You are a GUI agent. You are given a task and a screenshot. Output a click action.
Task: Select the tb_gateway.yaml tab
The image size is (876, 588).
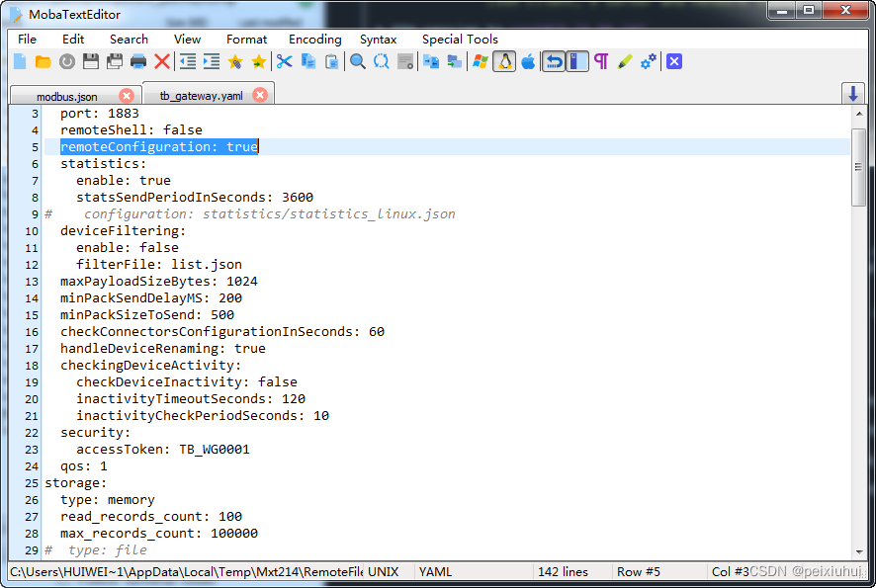[x=201, y=96]
